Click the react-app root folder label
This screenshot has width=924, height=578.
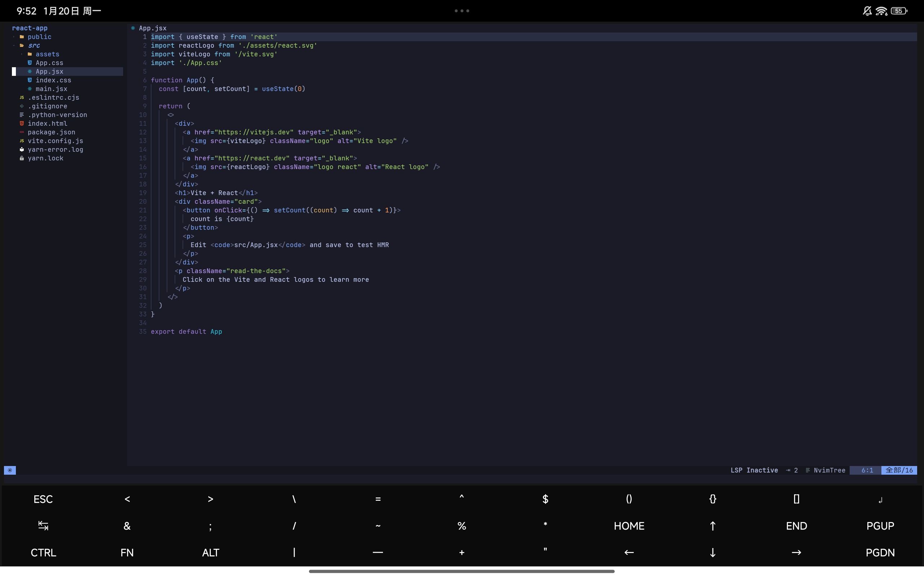point(30,28)
